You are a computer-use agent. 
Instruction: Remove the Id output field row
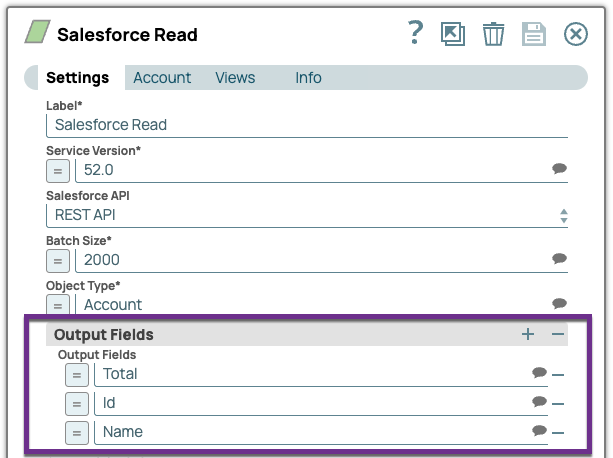point(558,404)
